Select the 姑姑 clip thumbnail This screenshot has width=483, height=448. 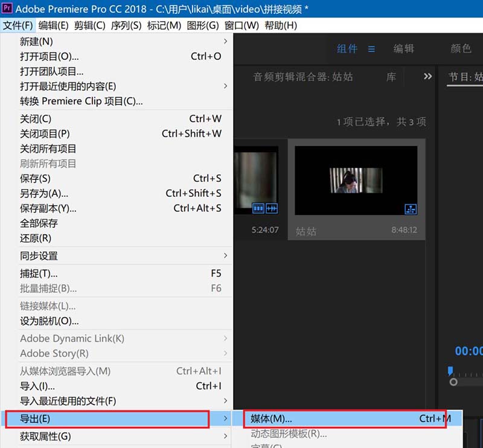[x=357, y=181]
